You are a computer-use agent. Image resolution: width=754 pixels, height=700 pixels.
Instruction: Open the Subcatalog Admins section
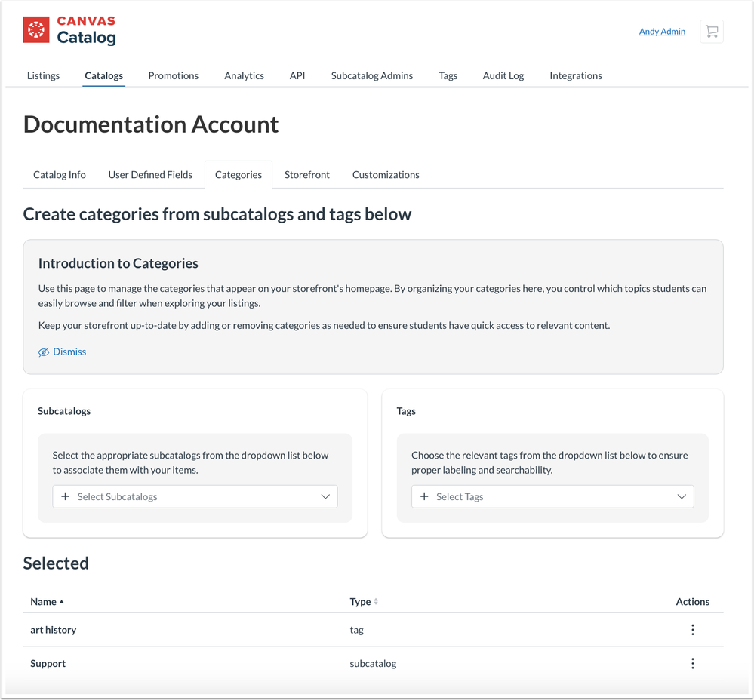(371, 75)
